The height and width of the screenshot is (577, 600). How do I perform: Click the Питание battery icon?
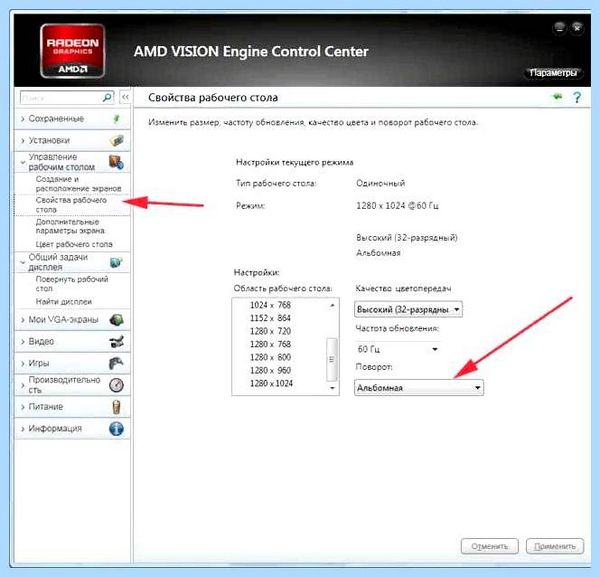pos(116,407)
